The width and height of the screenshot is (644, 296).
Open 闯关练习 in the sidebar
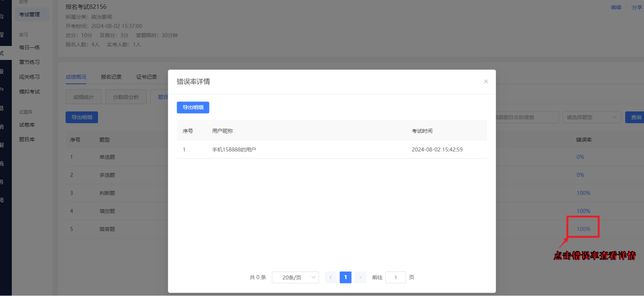(x=29, y=77)
